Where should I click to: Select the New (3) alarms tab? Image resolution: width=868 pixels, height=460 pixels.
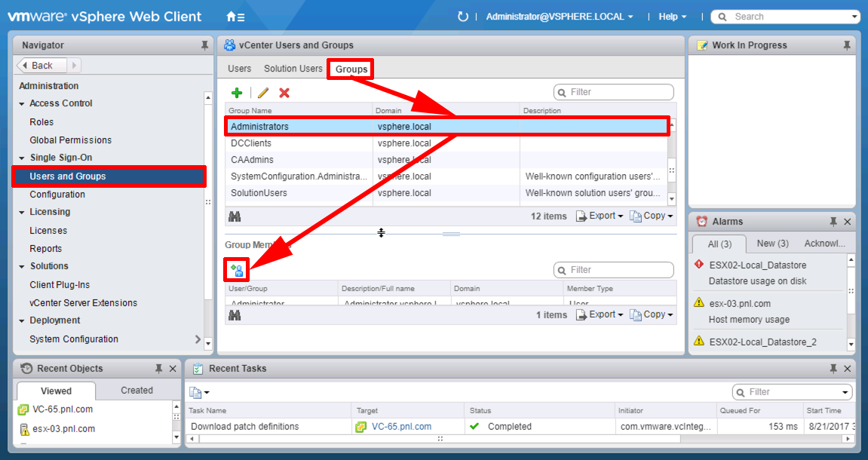coord(772,244)
